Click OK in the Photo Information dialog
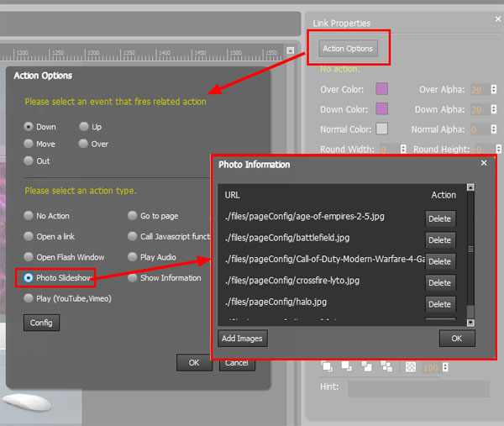The image size is (504, 426). tap(457, 339)
